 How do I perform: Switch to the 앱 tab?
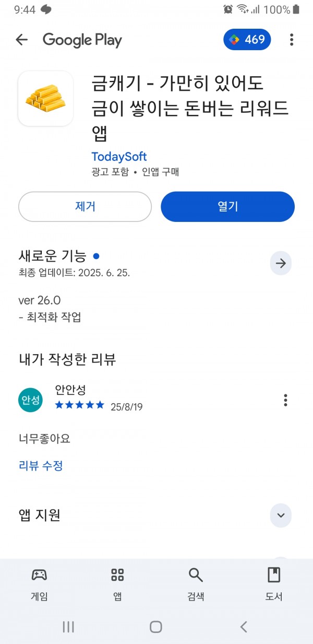(x=117, y=584)
